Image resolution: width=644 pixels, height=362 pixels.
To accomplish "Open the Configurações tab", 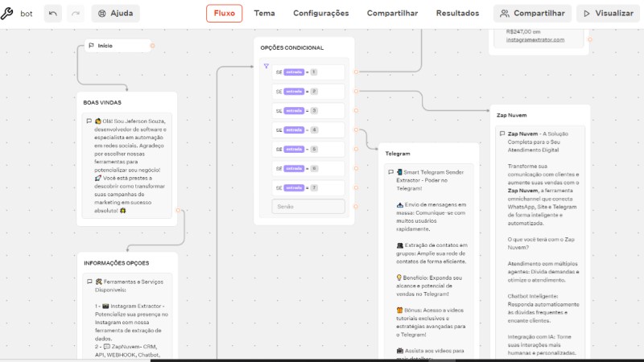I will [x=320, y=13].
